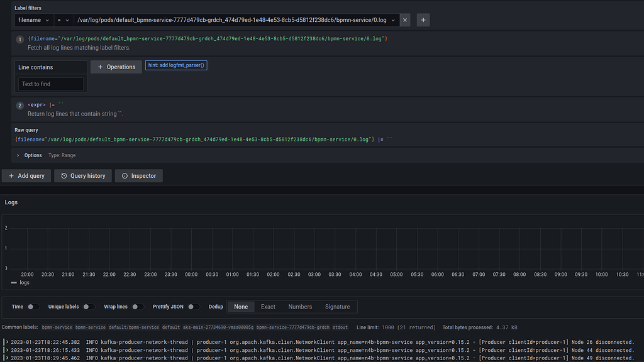Click the Text to find input field
Viewport: 644px width, 362px height.
click(x=50, y=83)
